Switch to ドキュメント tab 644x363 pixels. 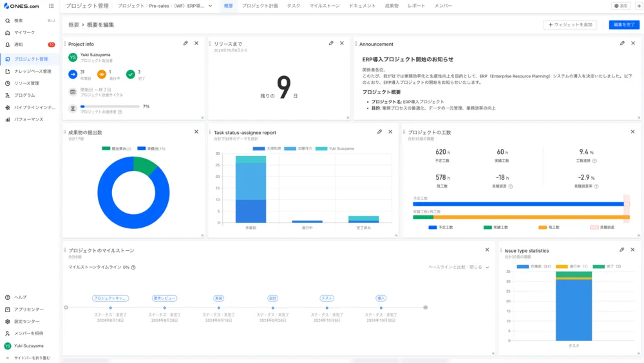tap(362, 6)
